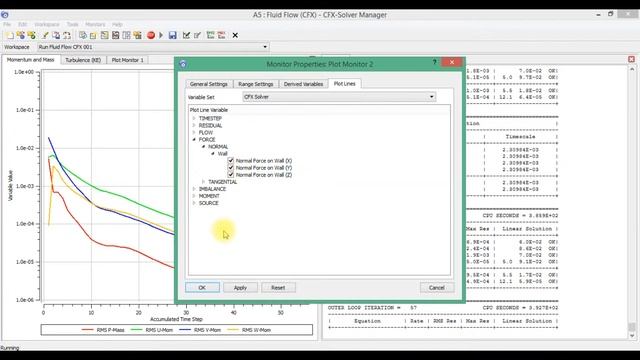Open the Tools menu

(72, 24)
